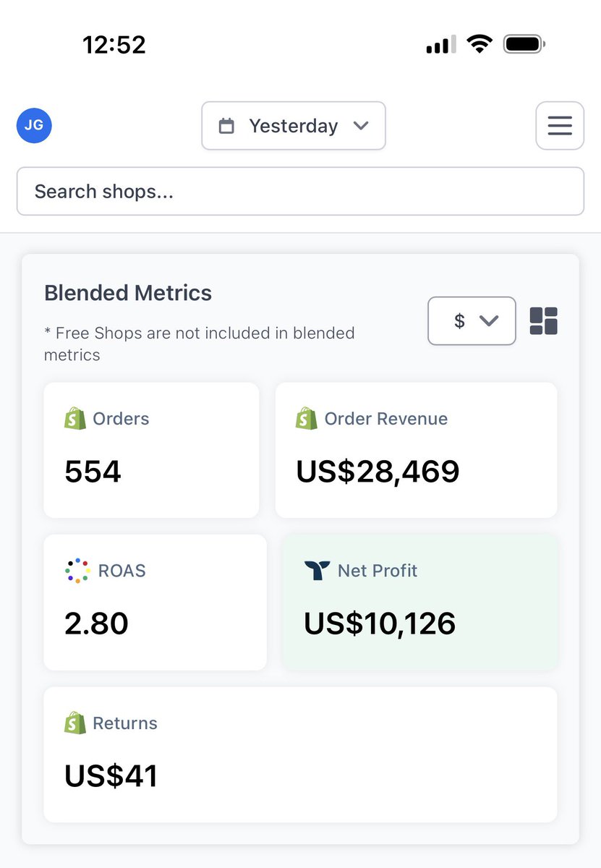Click the Free Shops not included note
This screenshot has height=868, width=601.
pyautogui.click(x=200, y=344)
